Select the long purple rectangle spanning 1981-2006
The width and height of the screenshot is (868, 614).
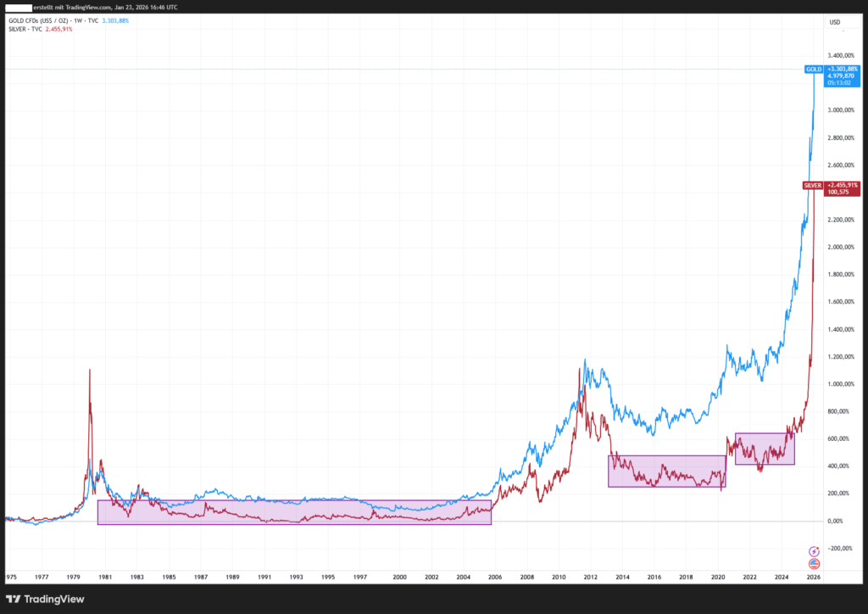click(x=294, y=512)
